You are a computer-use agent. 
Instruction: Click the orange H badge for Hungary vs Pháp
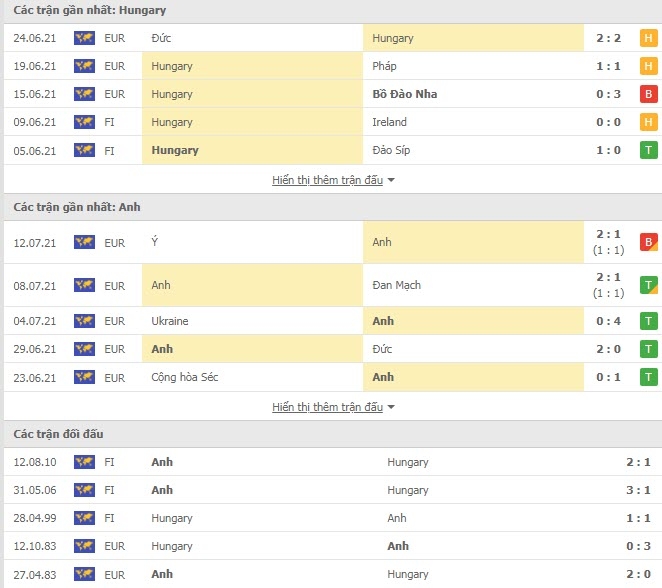648,66
